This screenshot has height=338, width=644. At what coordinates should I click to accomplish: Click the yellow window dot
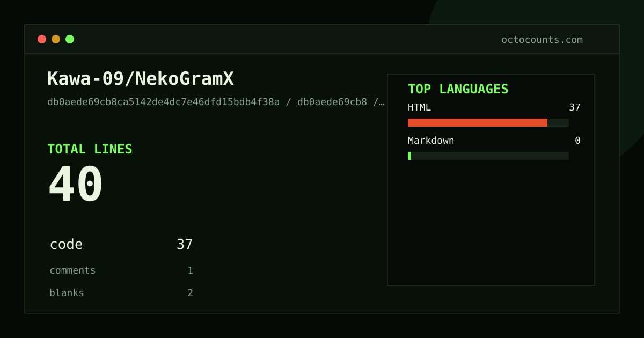(x=56, y=39)
